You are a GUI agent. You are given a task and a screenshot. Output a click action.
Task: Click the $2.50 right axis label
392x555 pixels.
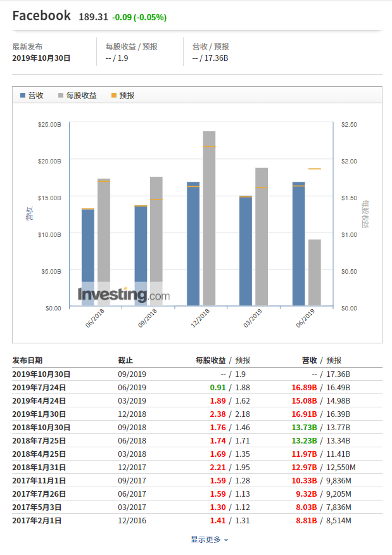[x=349, y=125]
